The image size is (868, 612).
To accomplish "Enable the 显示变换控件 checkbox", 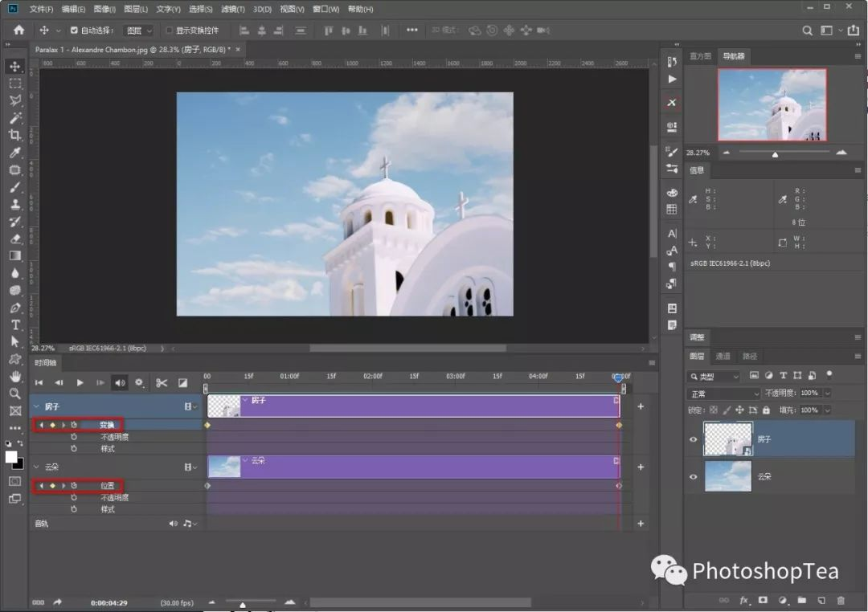I will point(169,31).
